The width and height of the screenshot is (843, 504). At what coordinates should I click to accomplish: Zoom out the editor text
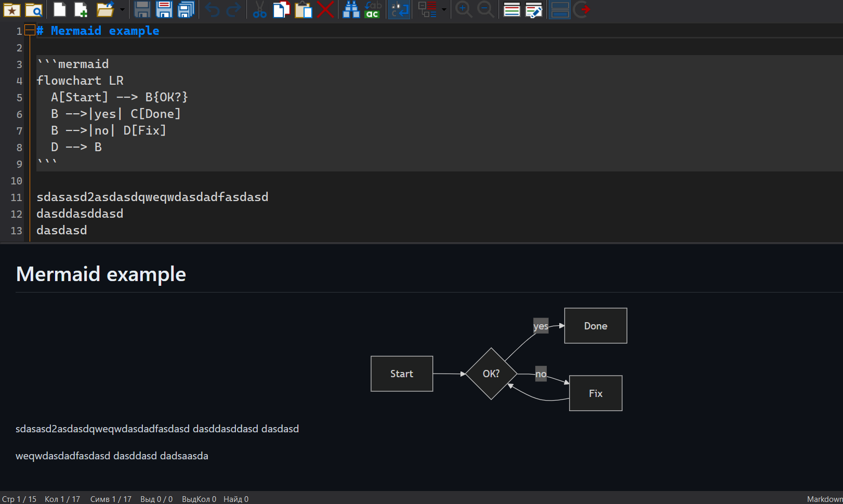[x=485, y=10]
